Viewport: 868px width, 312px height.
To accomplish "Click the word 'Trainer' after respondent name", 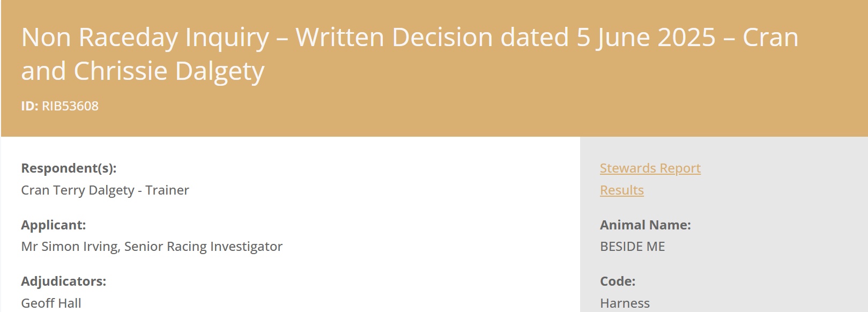I will tap(167, 190).
